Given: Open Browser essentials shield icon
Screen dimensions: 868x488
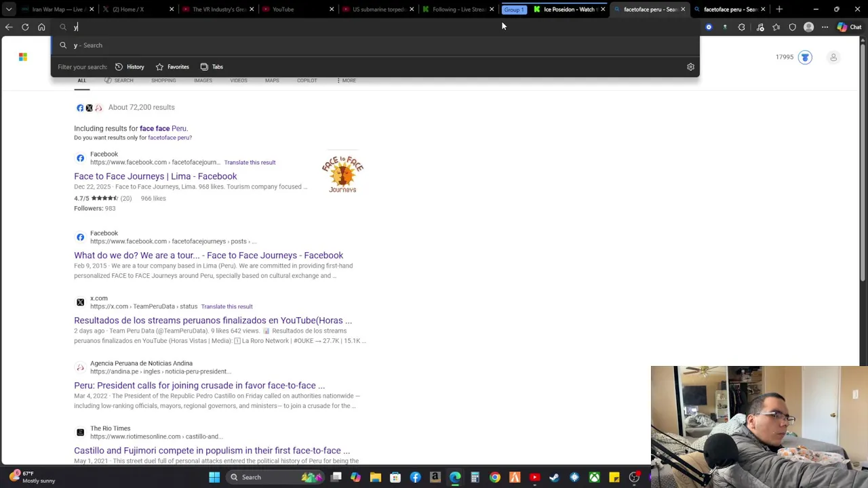Looking at the screenshot, I should 792,27.
